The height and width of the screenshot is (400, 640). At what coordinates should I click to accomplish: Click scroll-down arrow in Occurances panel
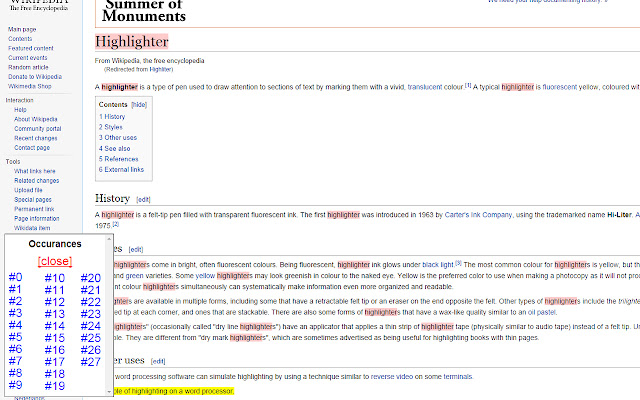click(109, 392)
